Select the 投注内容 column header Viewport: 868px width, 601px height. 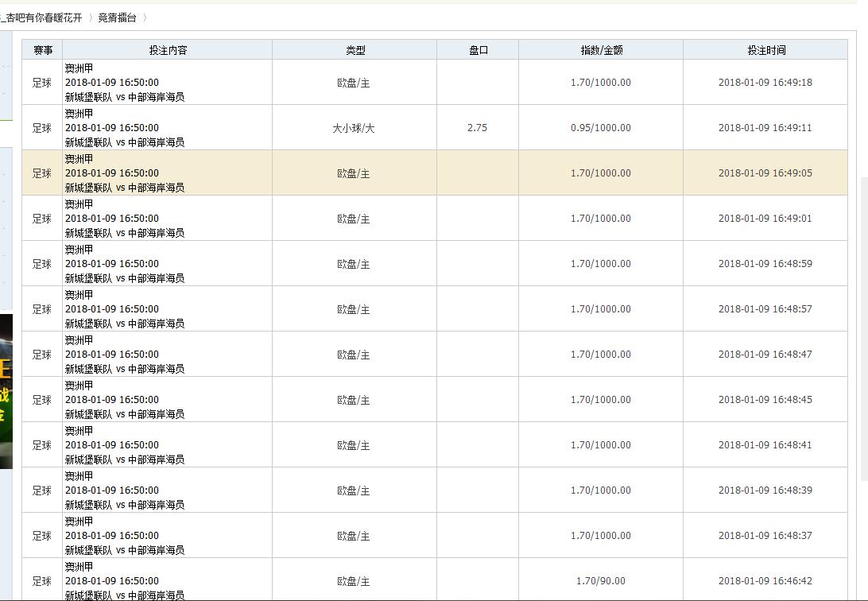point(168,50)
